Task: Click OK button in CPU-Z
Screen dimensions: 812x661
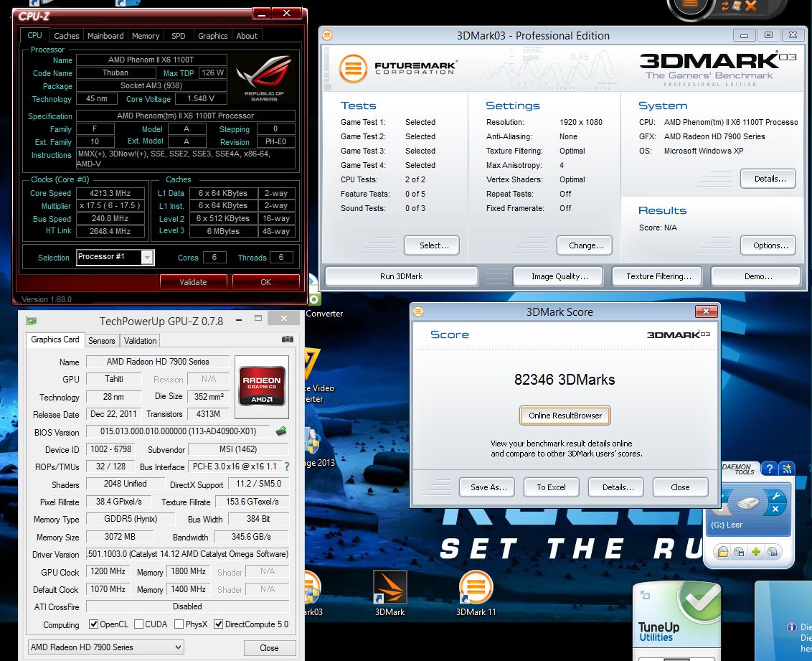Action: [265, 282]
